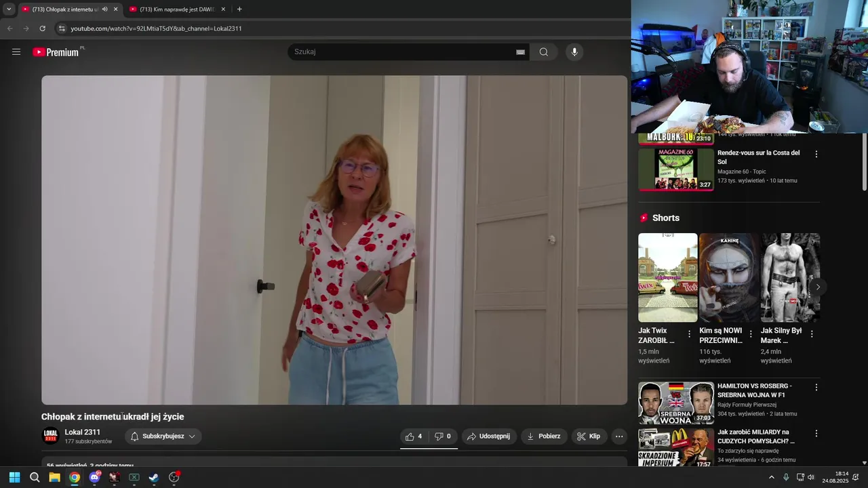The width and height of the screenshot is (868, 488).
Task: Click the Rendez-vous video thumbnail
Action: (676, 169)
